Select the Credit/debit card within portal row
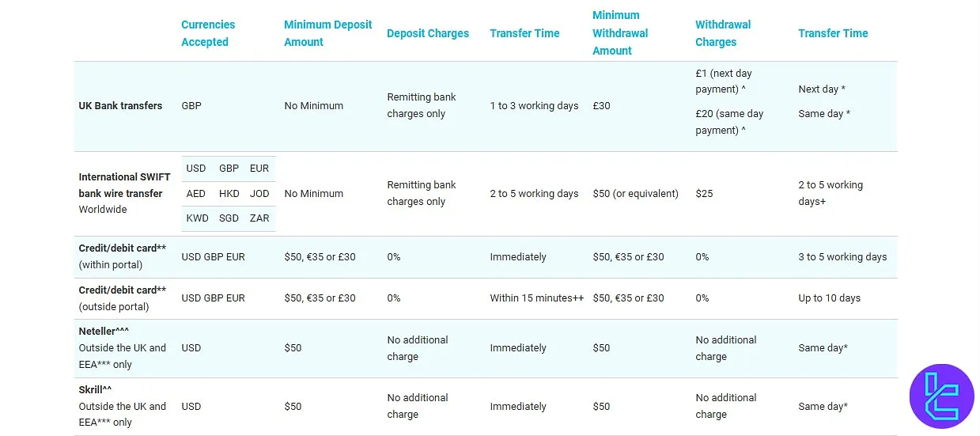The height and width of the screenshot is (436, 980). pyautogui.click(x=123, y=256)
